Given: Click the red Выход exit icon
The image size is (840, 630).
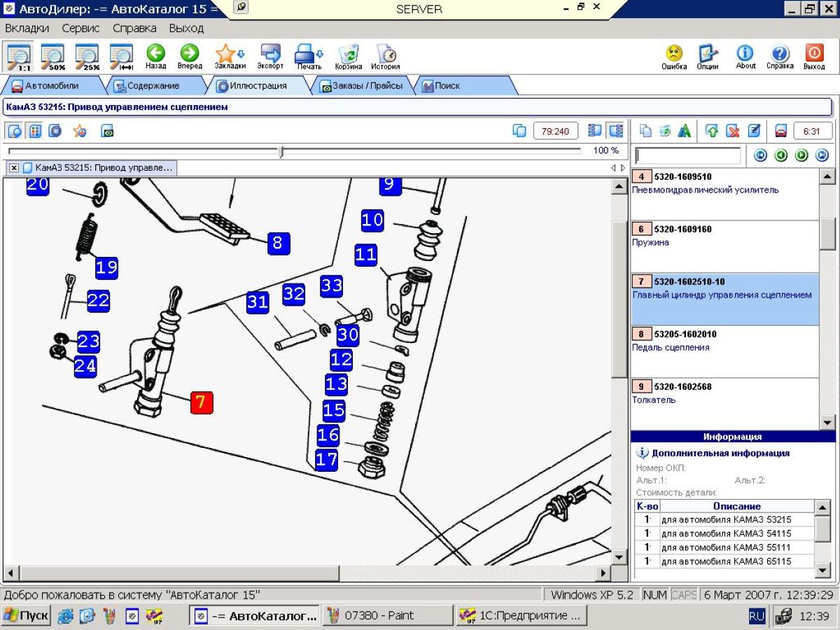Looking at the screenshot, I should tap(814, 56).
